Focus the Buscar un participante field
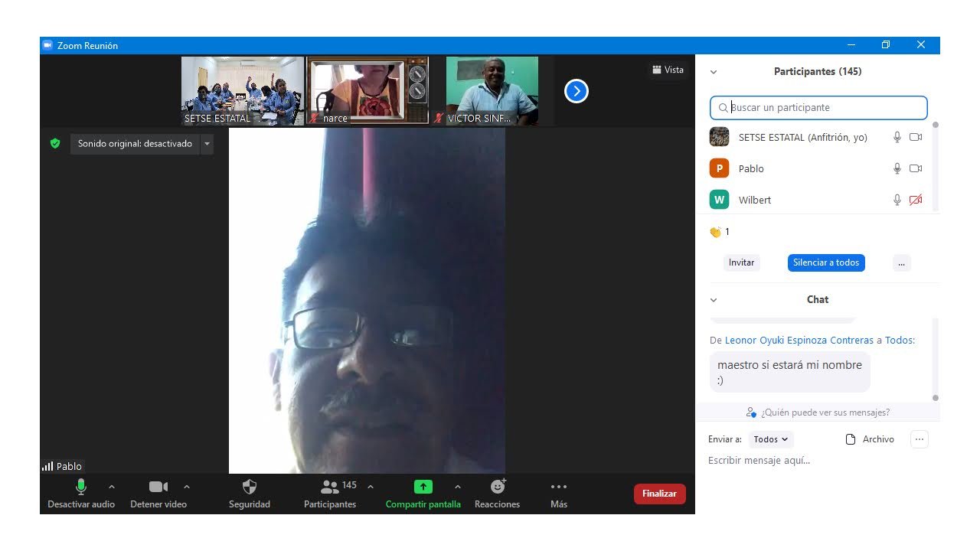 pos(818,108)
